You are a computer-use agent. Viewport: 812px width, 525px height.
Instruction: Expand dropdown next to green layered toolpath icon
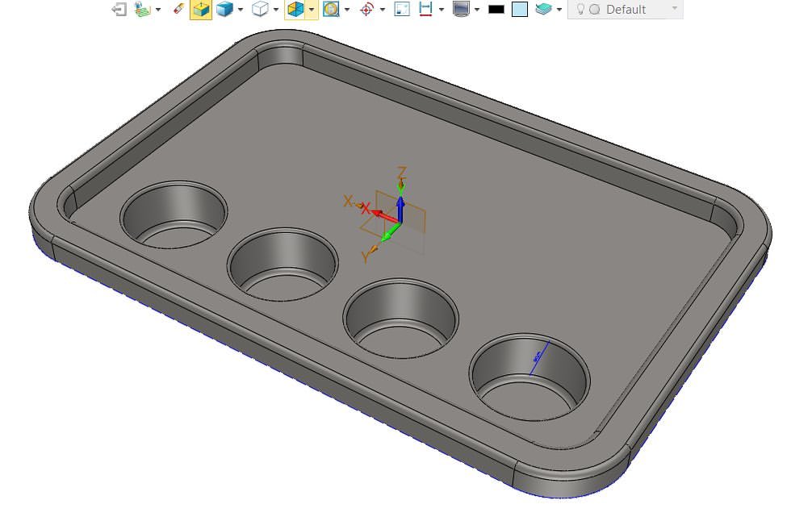158,10
